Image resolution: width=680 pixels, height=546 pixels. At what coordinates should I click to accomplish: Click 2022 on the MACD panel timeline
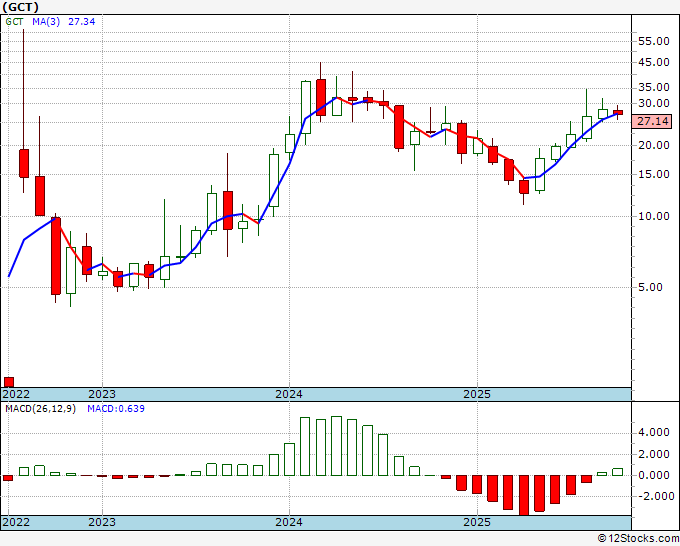[16, 522]
